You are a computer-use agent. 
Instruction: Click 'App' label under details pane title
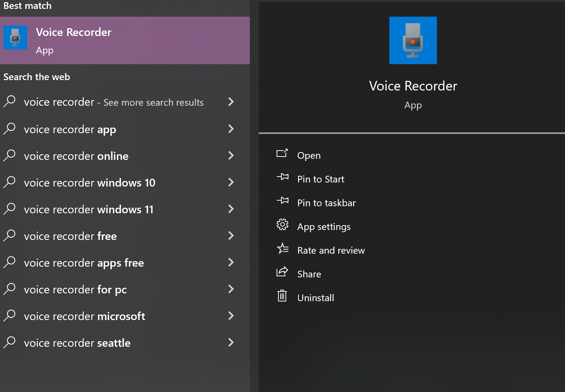point(413,106)
